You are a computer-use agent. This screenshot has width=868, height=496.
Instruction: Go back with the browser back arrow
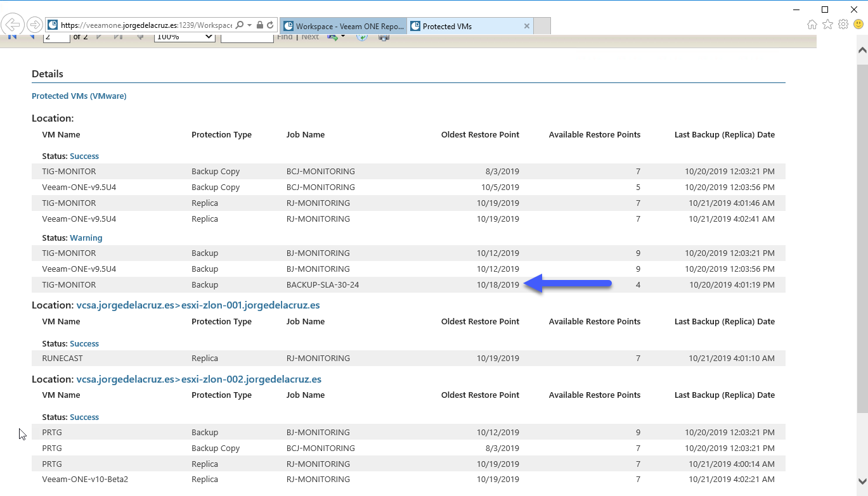(x=13, y=25)
